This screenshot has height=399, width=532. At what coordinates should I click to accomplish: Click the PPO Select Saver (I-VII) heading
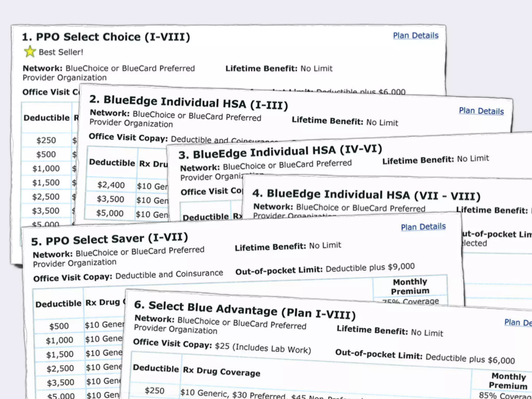(109, 239)
